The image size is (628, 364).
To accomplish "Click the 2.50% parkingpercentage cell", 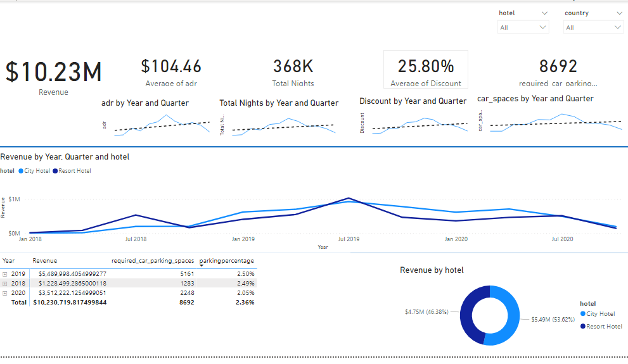I will pos(245,274).
